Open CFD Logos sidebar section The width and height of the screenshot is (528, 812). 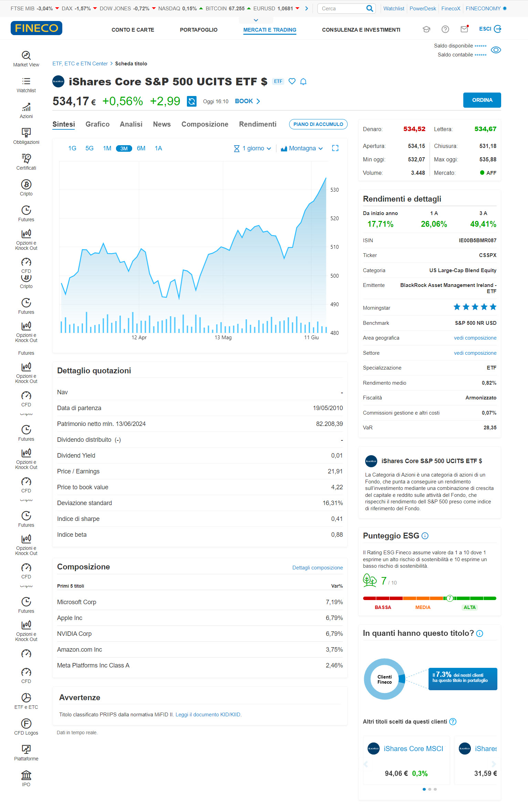pyautogui.click(x=26, y=727)
